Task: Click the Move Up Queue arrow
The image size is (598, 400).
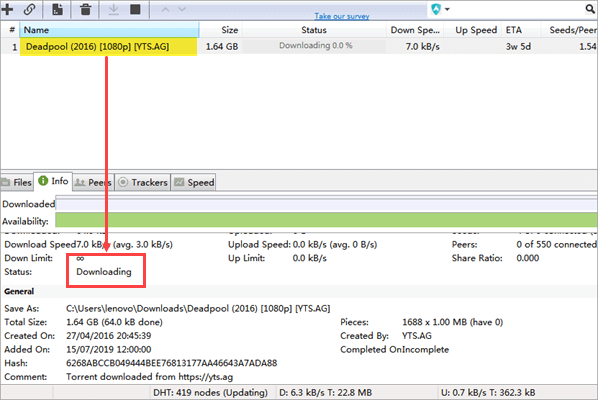Action: pyautogui.click(x=165, y=9)
